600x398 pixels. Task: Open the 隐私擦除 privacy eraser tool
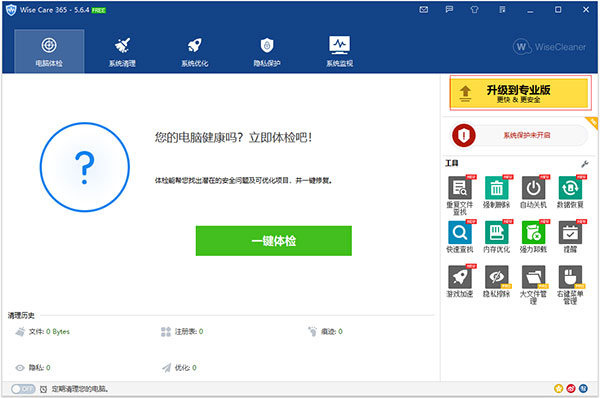[497, 281]
